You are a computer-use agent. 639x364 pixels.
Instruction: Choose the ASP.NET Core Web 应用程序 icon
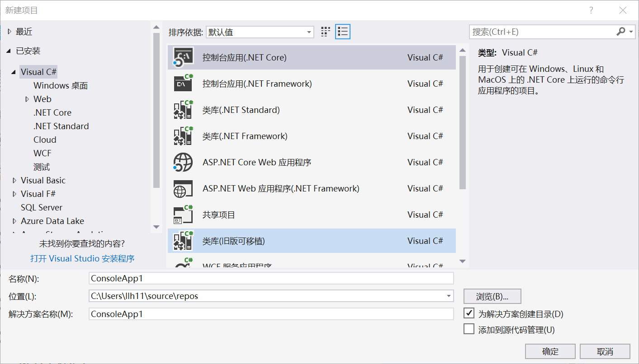click(x=184, y=162)
